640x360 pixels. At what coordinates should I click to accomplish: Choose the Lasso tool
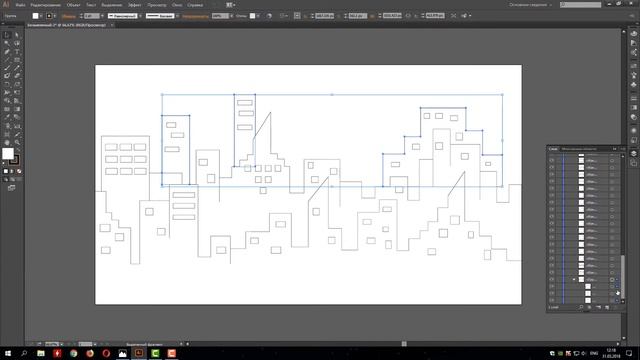(17, 43)
